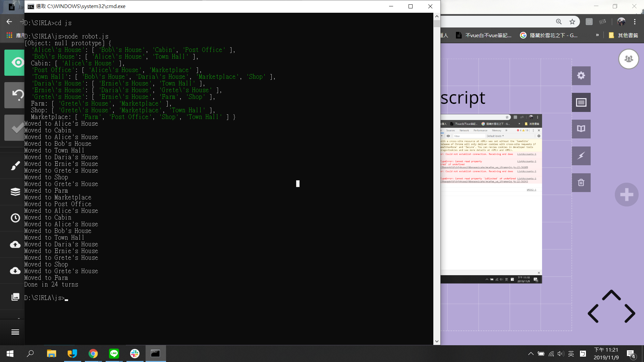This screenshot has height=362, width=644.
Task: Click cmd scrollbar down arrow
Action: [x=437, y=341]
